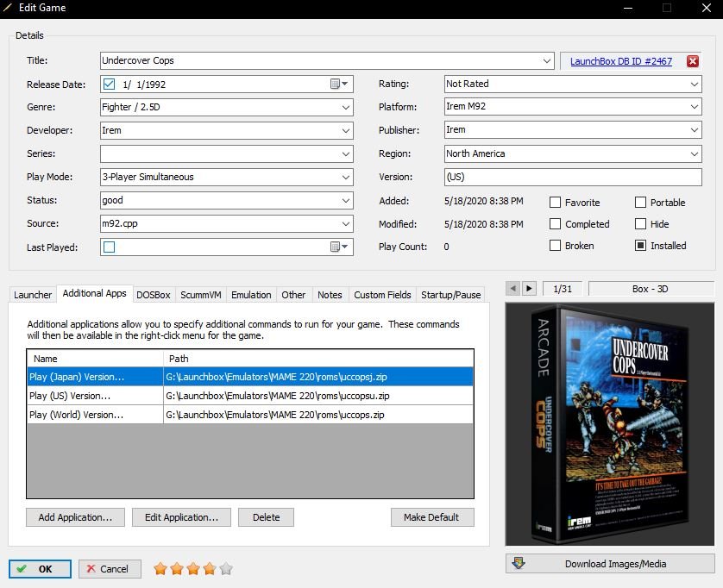Open the Rating dropdown
Viewport: 723px width, 588px height.
tap(695, 84)
